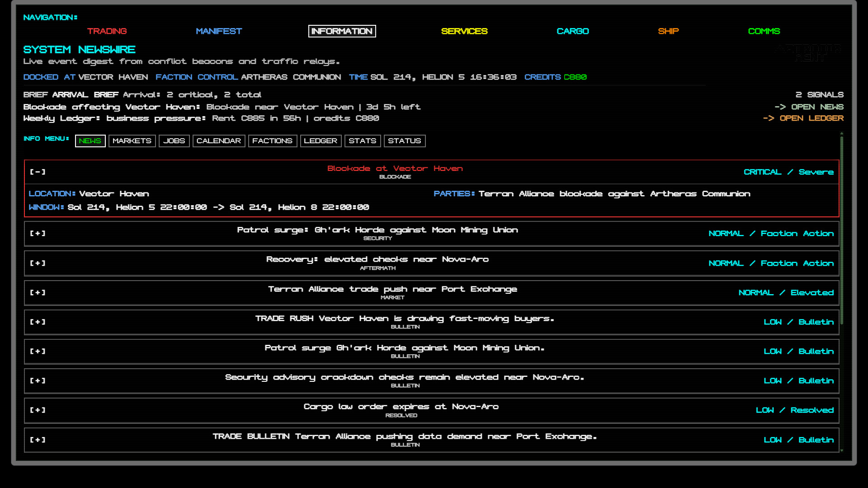The height and width of the screenshot is (488, 868).
Task: Click the credits value C880
Action: [x=575, y=77]
